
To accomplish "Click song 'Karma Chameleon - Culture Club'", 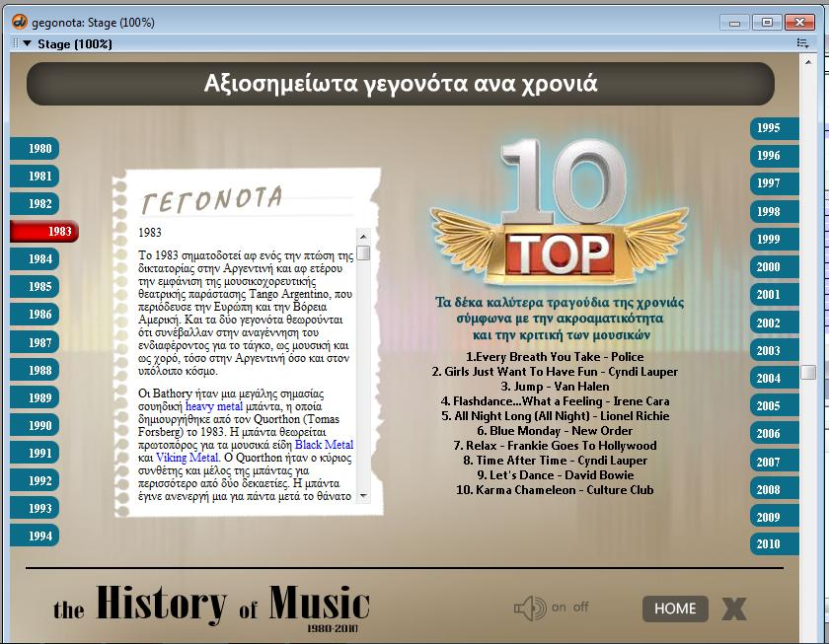I will 555,490.
